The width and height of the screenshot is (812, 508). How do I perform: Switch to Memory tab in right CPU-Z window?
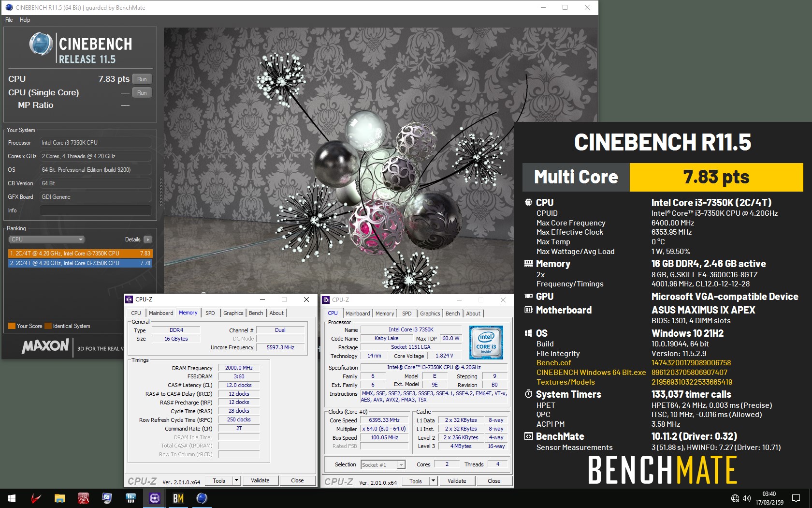[x=385, y=314]
